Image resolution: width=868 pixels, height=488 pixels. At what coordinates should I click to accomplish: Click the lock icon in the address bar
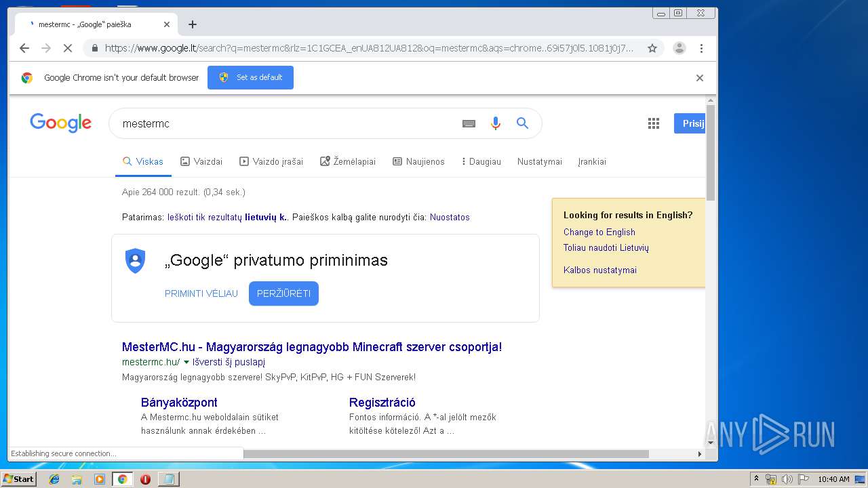point(94,48)
